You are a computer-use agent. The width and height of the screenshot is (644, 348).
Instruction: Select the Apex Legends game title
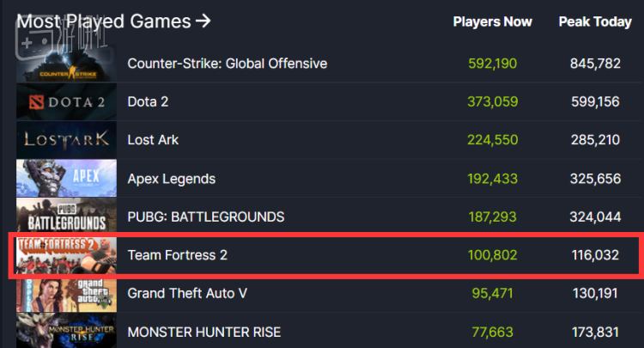point(171,179)
